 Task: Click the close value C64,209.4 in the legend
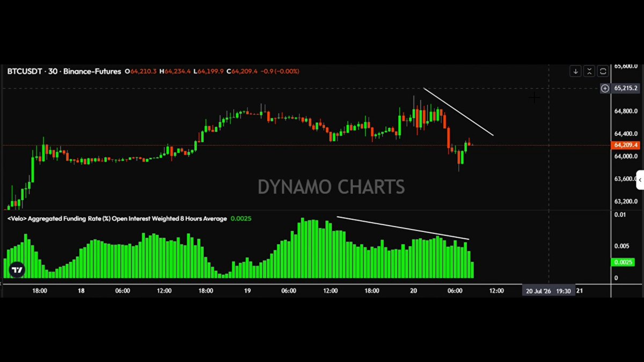242,71
